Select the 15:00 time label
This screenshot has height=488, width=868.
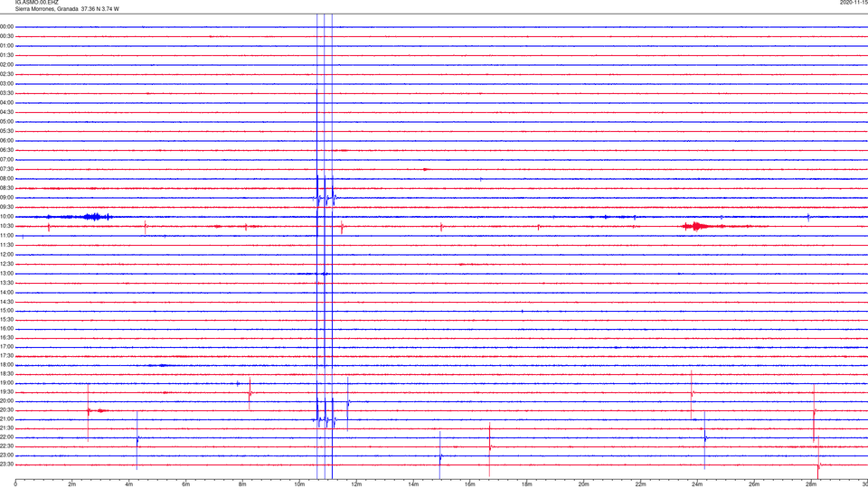coord(6,311)
